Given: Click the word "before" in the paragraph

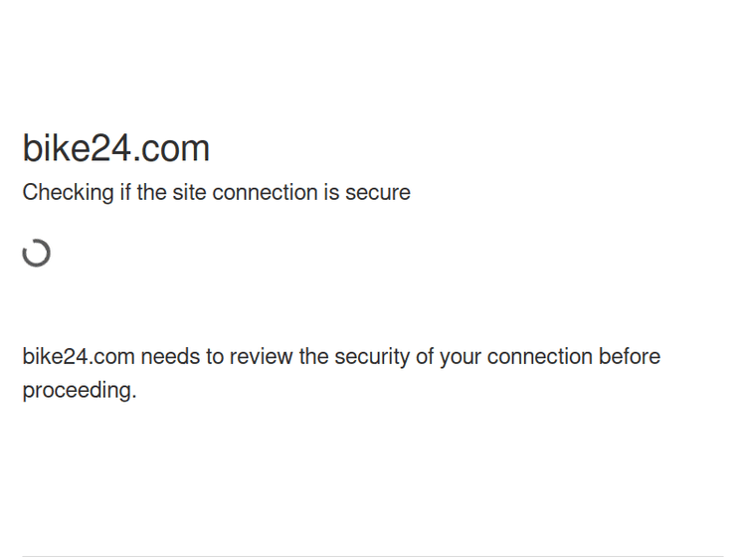Looking at the screenshot, I should (629, 357).
